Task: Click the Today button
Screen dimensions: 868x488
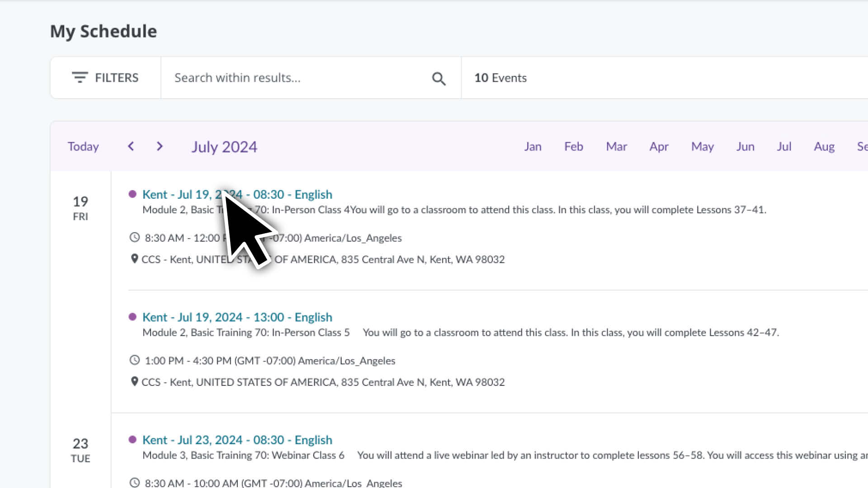Action: point(83,146)
